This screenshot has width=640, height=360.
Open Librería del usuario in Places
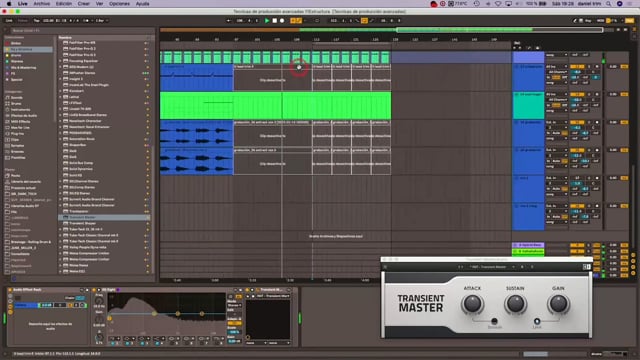[26, 182]
